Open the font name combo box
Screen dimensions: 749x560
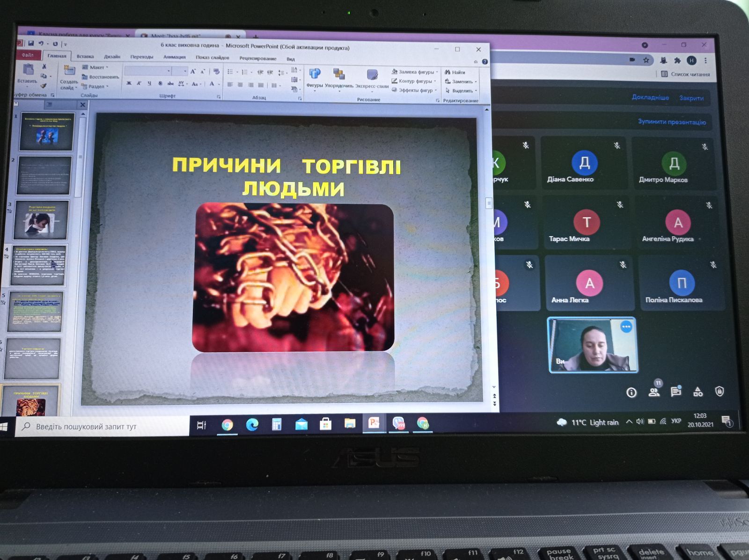point(148,71)
